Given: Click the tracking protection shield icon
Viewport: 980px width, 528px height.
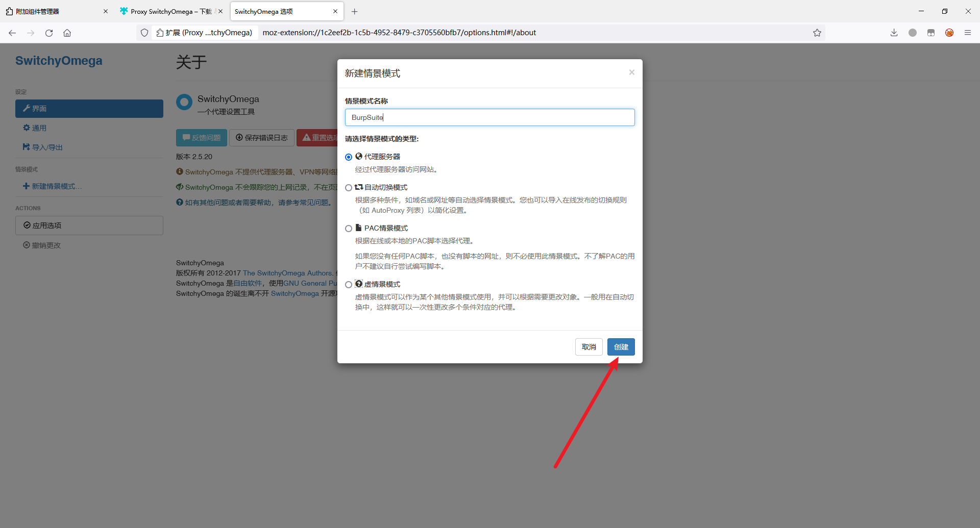Looking at the screenshot, I should pos(144,33).
